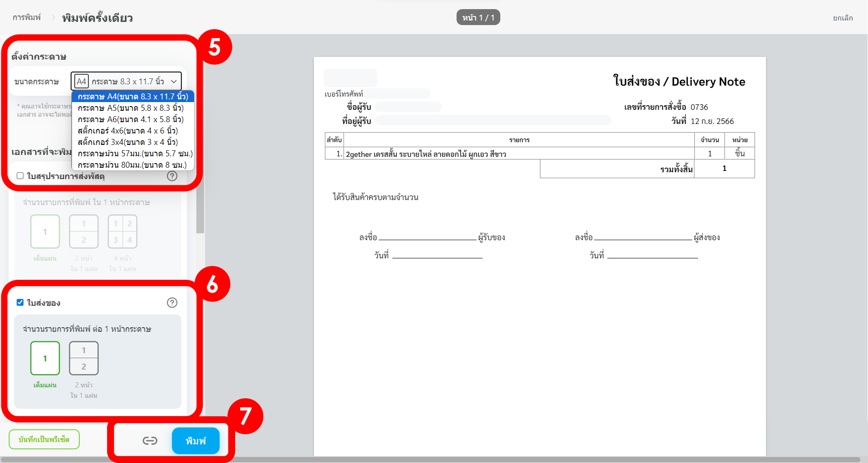Select กระดาษ A6 paper size option

131,119
